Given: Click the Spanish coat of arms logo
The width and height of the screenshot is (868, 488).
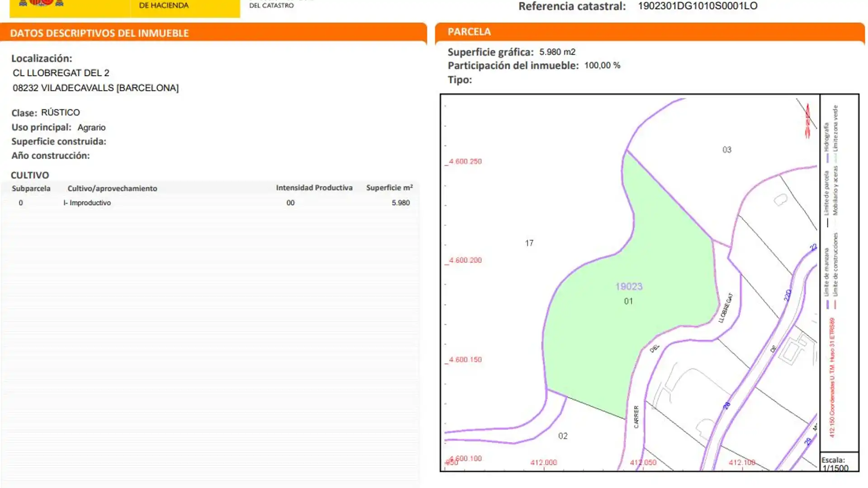Looking at the screenshot, I should click(x=42, y=3).
